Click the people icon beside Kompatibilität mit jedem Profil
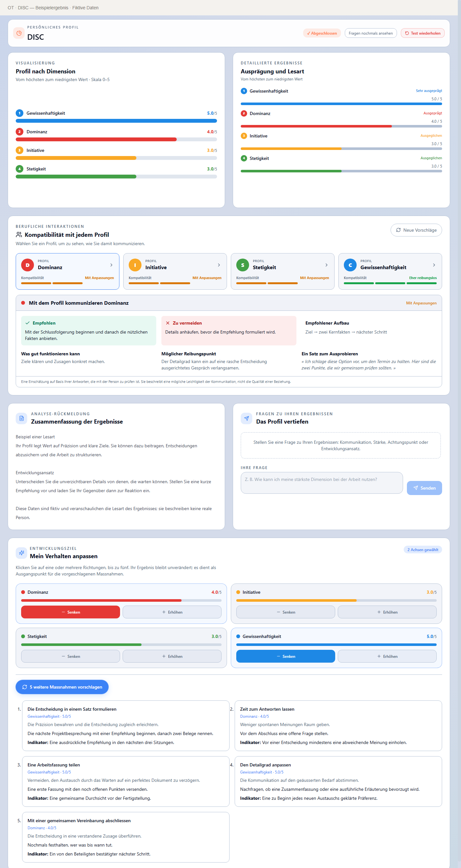This screenshot has height=868, width=461. click(19, 235)
